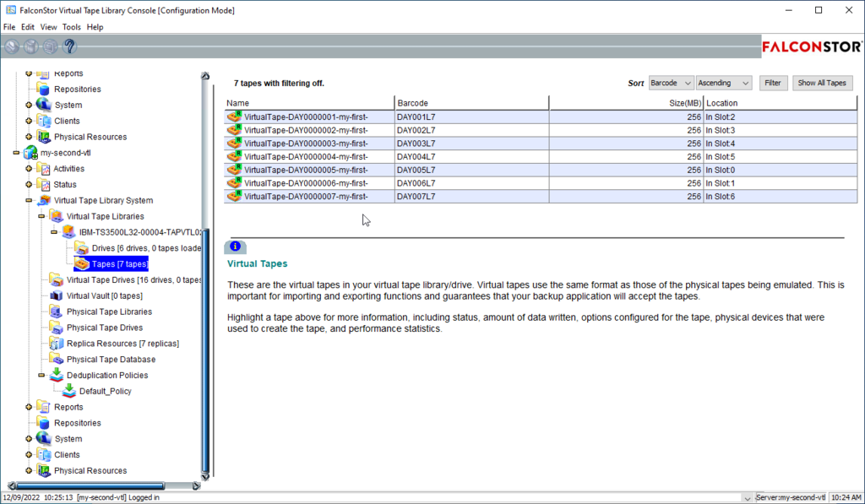This screenshot has width=865, height=504.
Task: Click barcode cell DAY006L7
Action: coord(471,183)
